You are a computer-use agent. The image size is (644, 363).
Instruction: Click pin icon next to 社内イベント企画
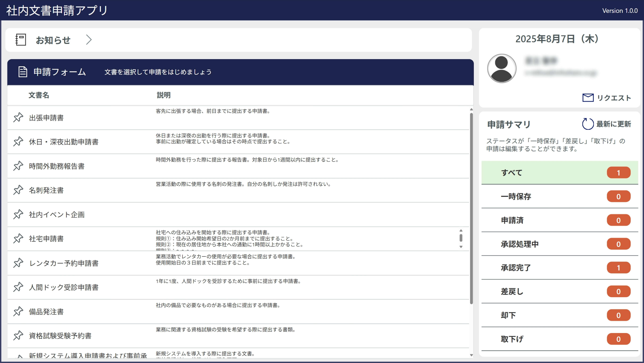(18, 214)
